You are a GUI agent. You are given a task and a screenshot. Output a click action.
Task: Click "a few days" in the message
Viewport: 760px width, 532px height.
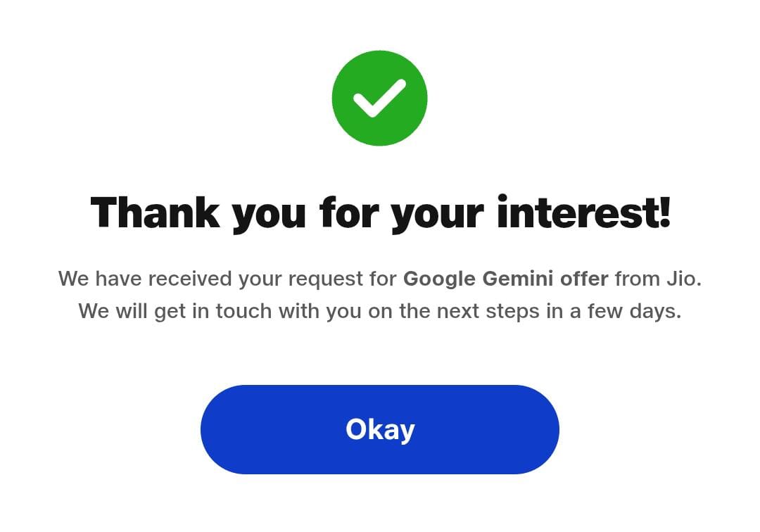click(x=626, y=311)
